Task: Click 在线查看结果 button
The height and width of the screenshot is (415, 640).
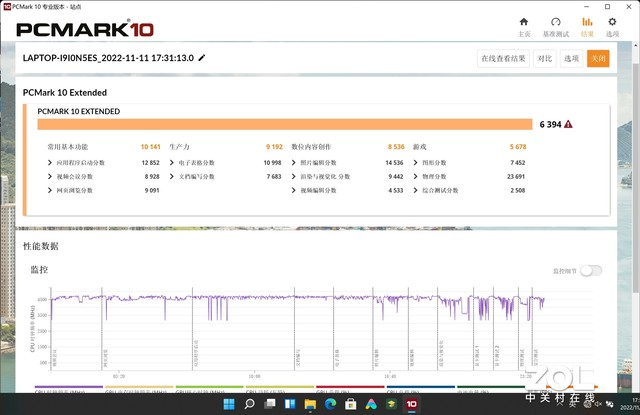Action: click(x=503, y=58)
